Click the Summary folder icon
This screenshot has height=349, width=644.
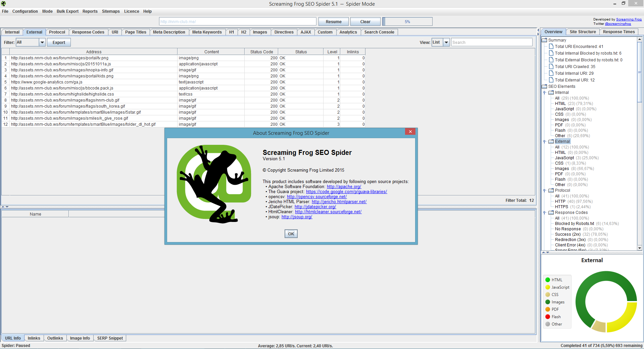pyautogui.click(x=544, y=40)
